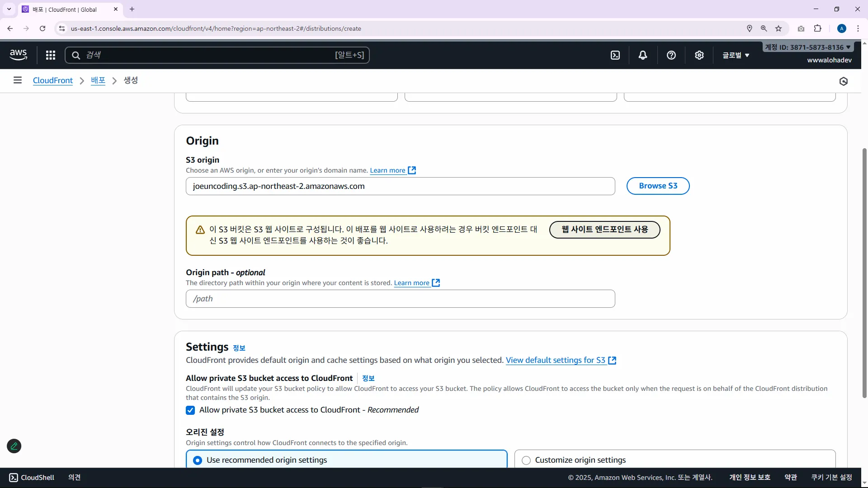Click the Browse S3 button

point(658,186)
